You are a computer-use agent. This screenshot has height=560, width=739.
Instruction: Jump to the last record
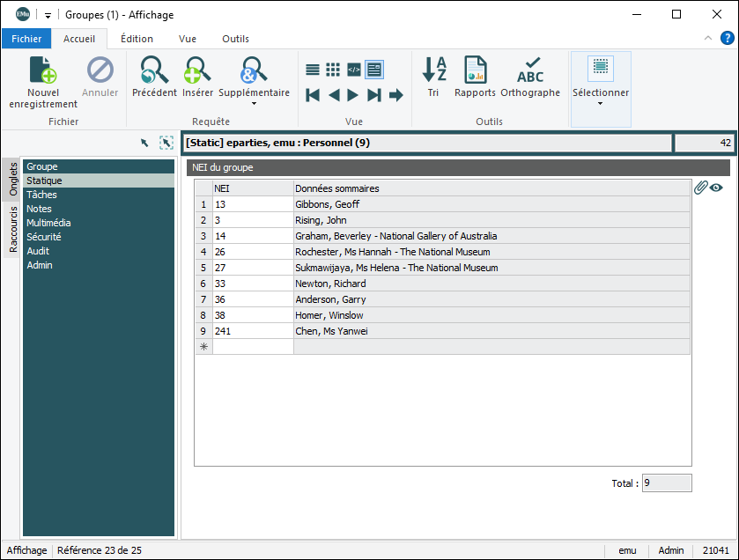(x=374, y=95)
